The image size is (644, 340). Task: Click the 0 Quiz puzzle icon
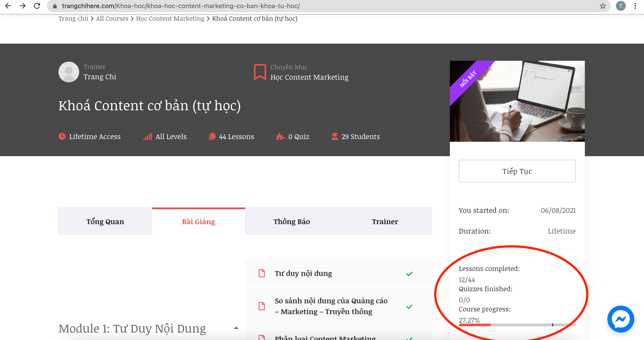(x=280, y=137)
